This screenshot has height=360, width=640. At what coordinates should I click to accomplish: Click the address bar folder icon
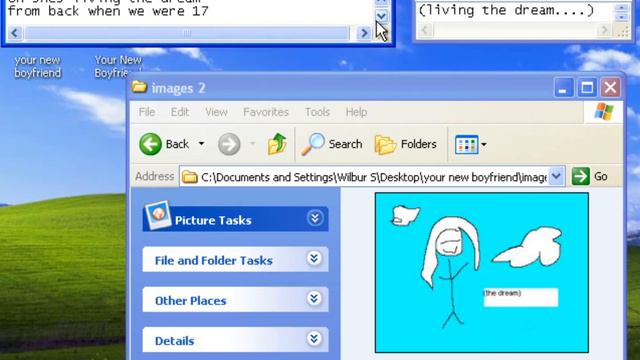pos(189,177)
